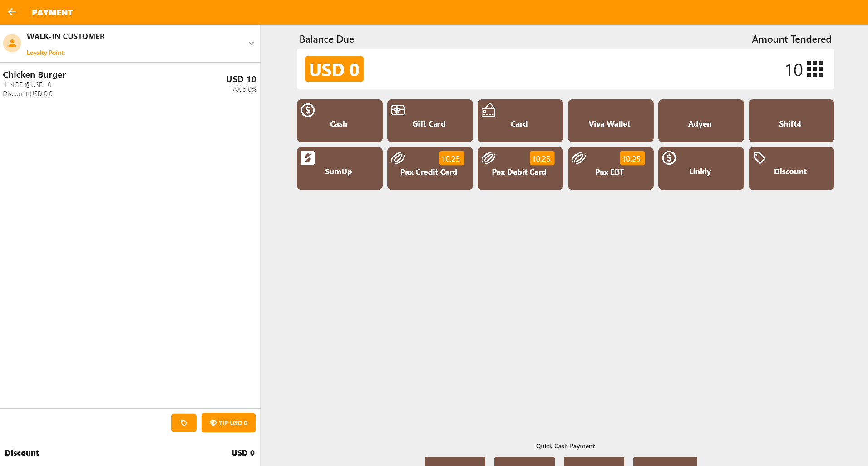Pay using Adyen
Image resolution: width=868 pixels, height=466 pixels.
[x=700, y=121]
